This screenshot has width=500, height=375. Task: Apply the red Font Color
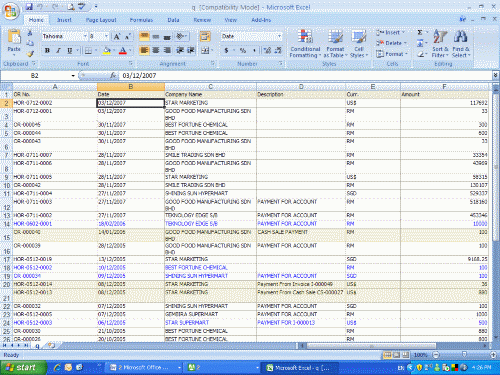tap(123, 51)
